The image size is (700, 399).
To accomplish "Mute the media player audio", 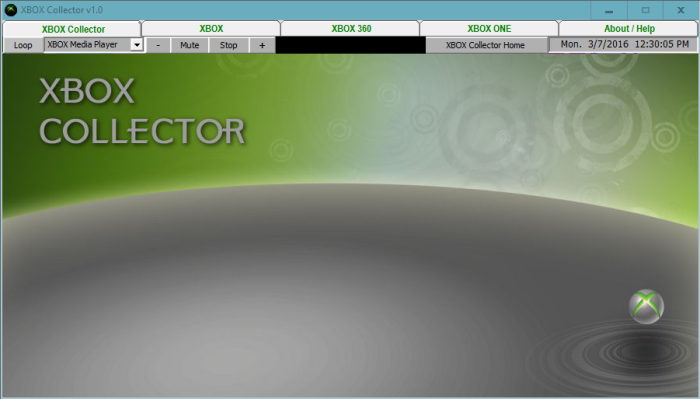I will coord(189,45).
